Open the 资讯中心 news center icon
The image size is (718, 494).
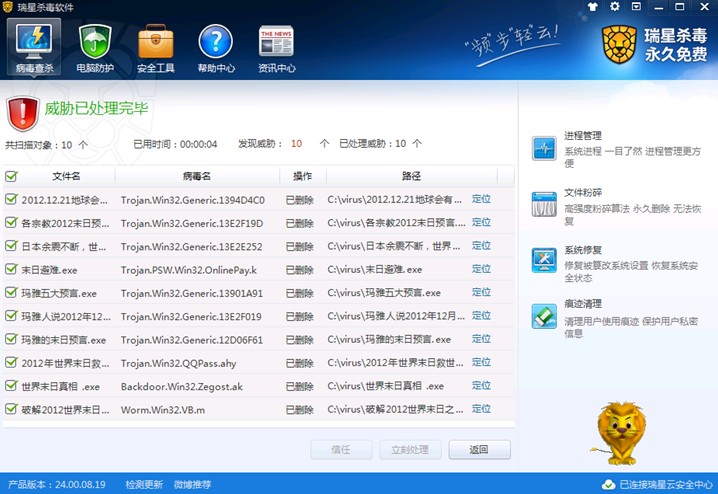pyautogui.click(x=277, y=46)
